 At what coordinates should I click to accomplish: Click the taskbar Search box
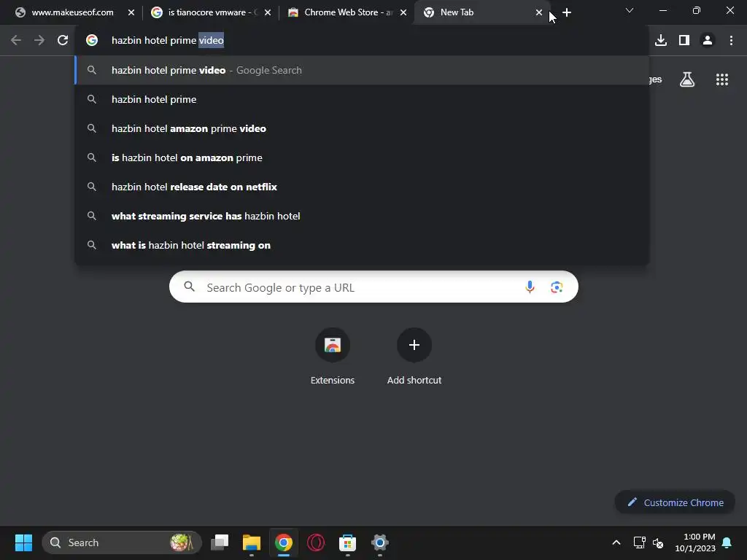click(x=122, y=542)
